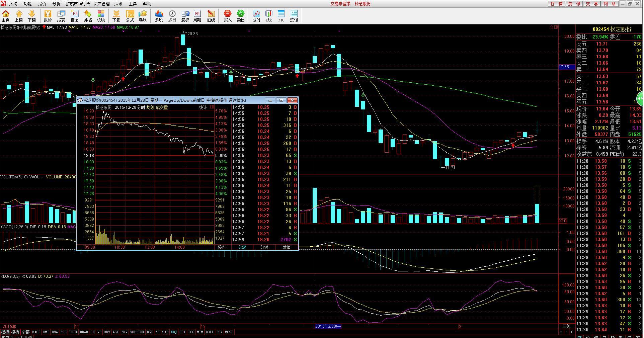Click 统计 in the intraday popup
This screenshot has height=338, width=644.
(203, 107)
